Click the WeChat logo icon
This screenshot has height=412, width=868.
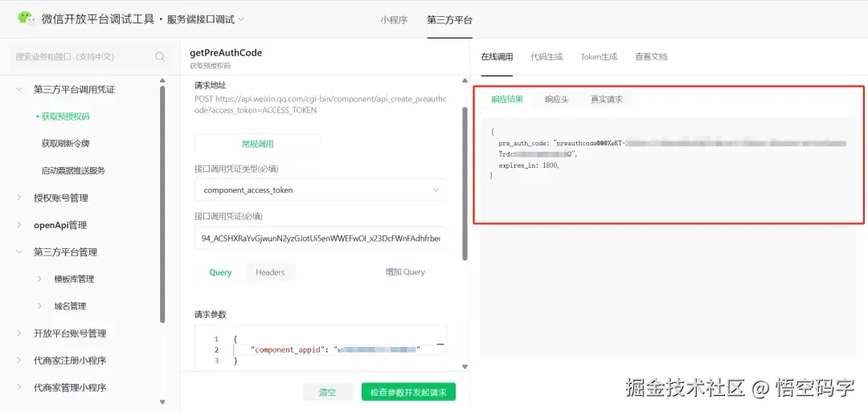[x=26, y=18]
